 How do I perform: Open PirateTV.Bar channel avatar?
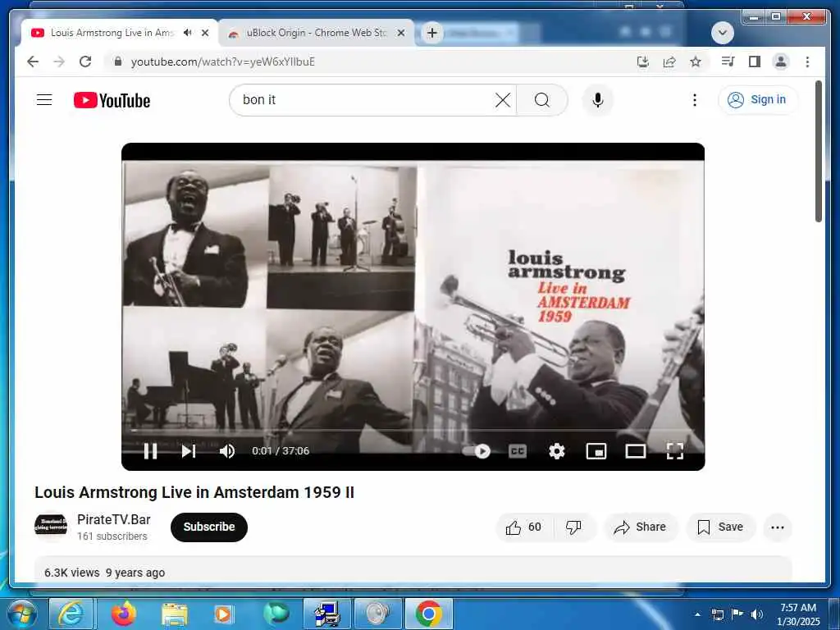click(50, 526)
